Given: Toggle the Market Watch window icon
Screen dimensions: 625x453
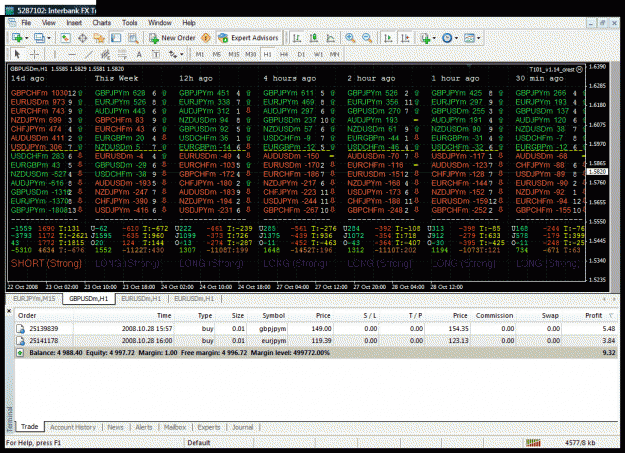Looking at the screenshot, I should click(65, 38).
